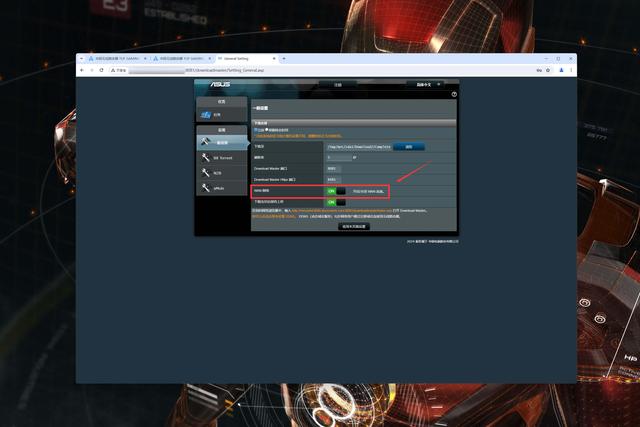Click the logout button in top header

point(338,85)
